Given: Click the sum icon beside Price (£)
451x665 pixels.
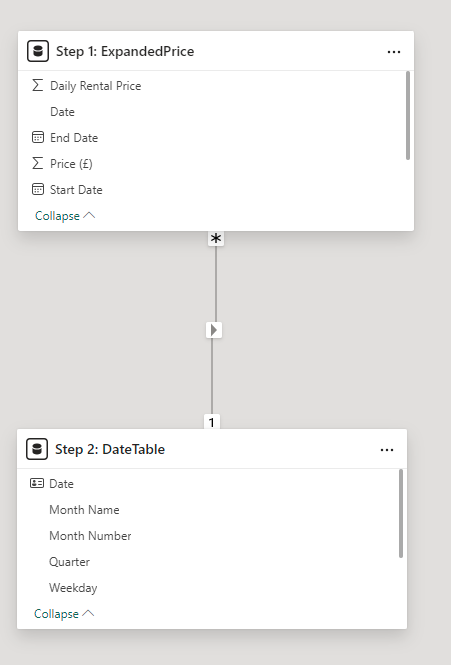Looking at the screenshot, I should (38, 163).
